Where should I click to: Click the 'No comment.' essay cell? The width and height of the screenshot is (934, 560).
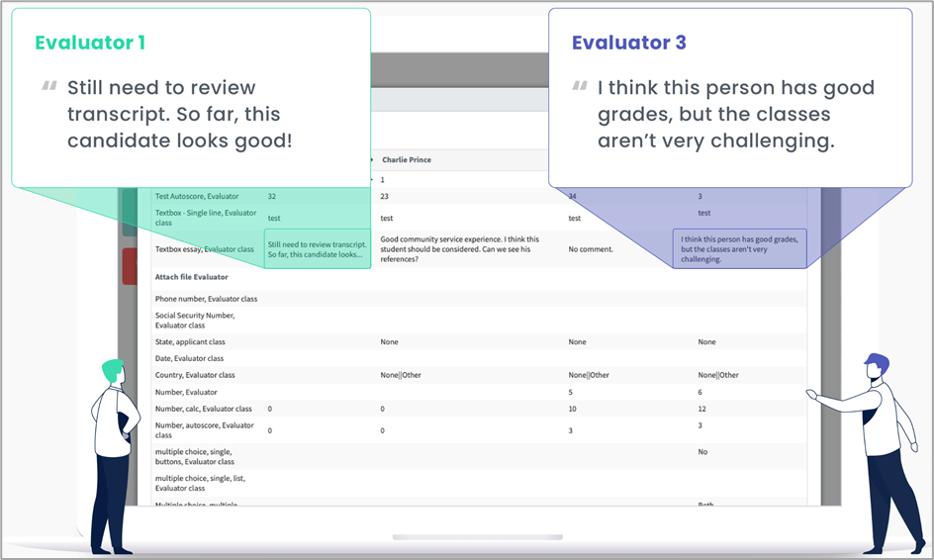tap(591, 249)
